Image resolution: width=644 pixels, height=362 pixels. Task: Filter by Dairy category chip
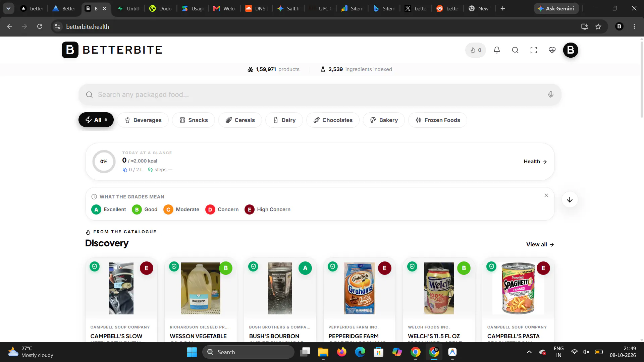pos(284,120)
